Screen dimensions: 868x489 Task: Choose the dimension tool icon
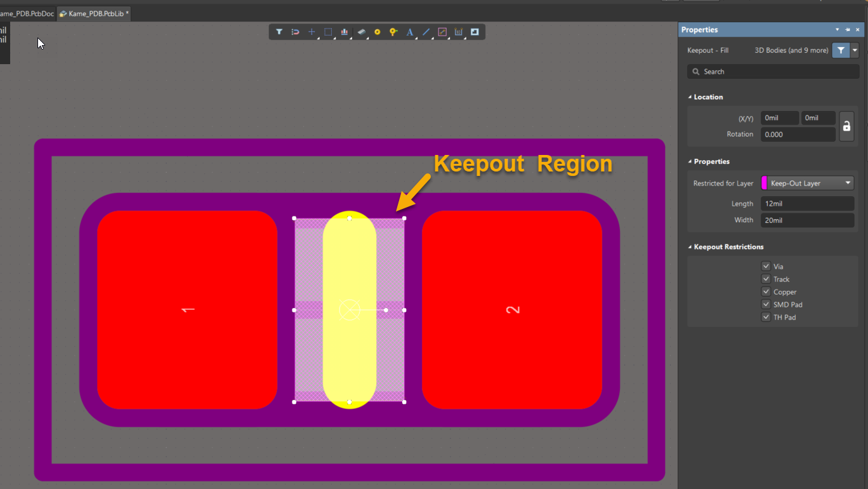[459, 32]
